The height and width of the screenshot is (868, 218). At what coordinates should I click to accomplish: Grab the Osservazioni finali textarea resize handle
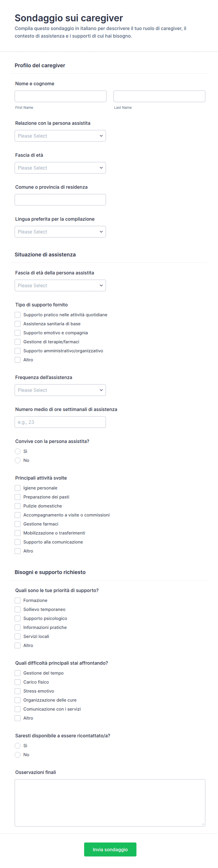click(x=203, y=824)
